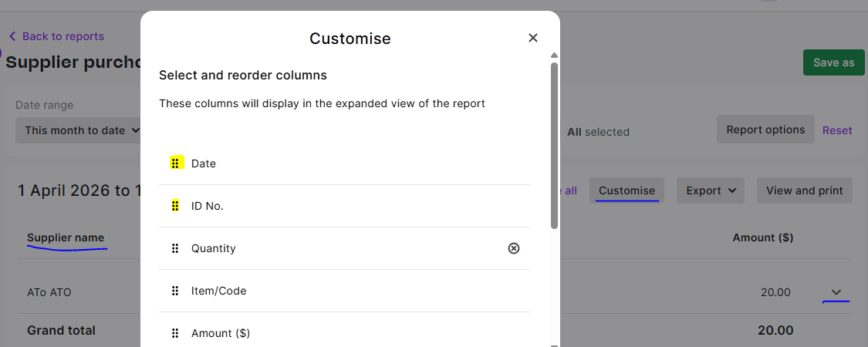Click the Report options button
868x347 pixels.
click(x=765, y=130)
